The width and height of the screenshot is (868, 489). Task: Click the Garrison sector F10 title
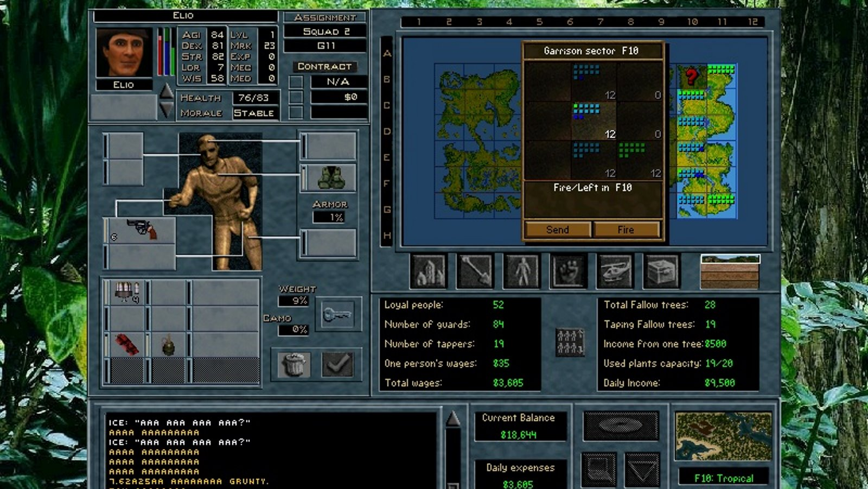click(591, 51)
